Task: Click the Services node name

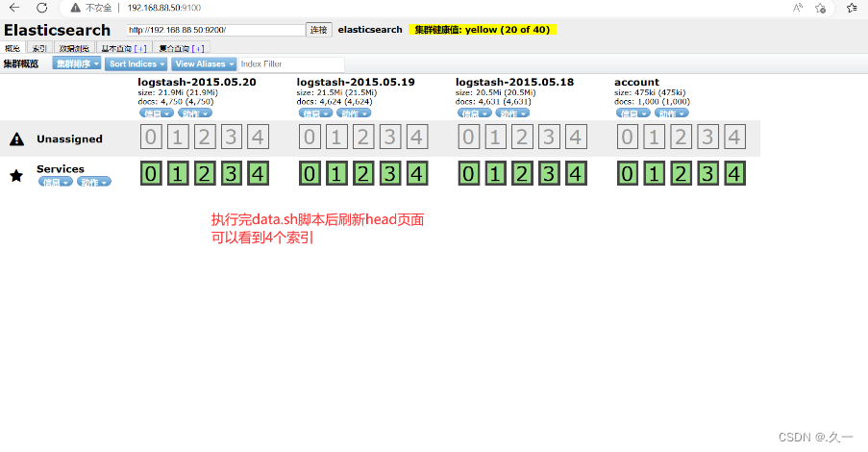Action: (x=61, y=169)
